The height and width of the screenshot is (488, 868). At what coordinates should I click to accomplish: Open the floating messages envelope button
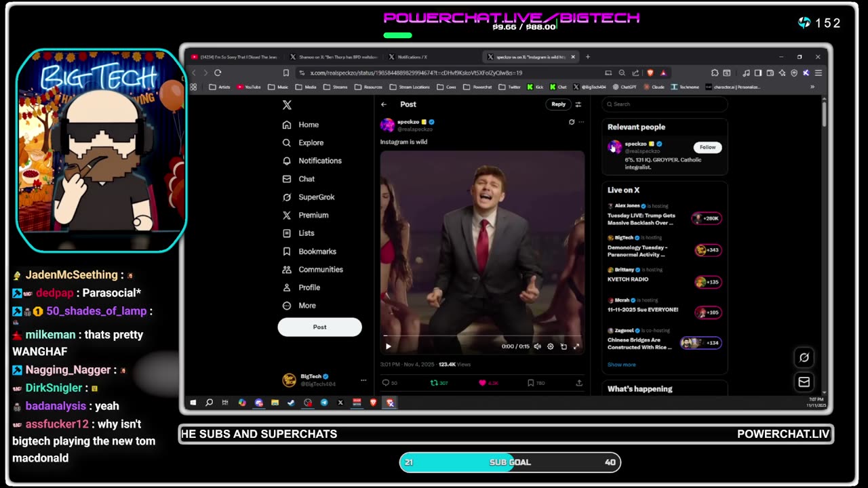[x=804, y=382]
